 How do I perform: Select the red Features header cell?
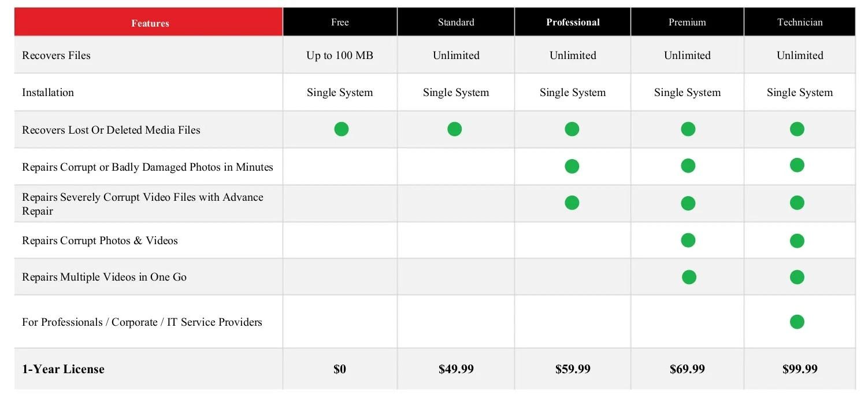[149, 23]
